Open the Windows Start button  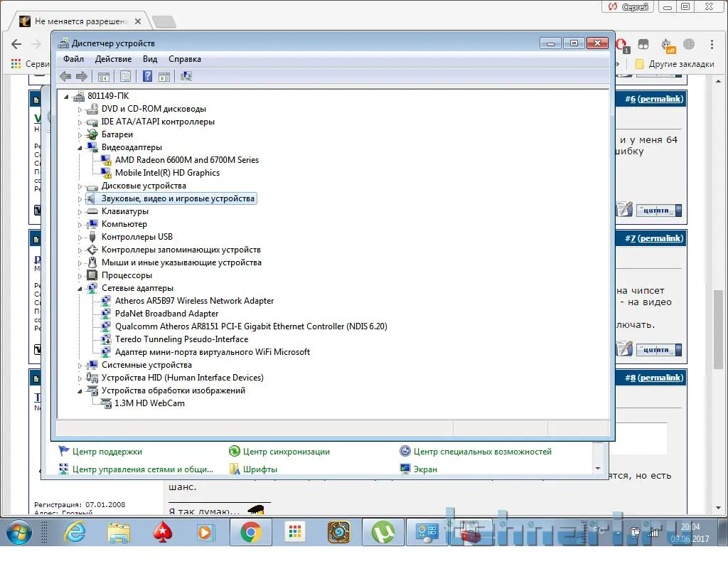19,532
